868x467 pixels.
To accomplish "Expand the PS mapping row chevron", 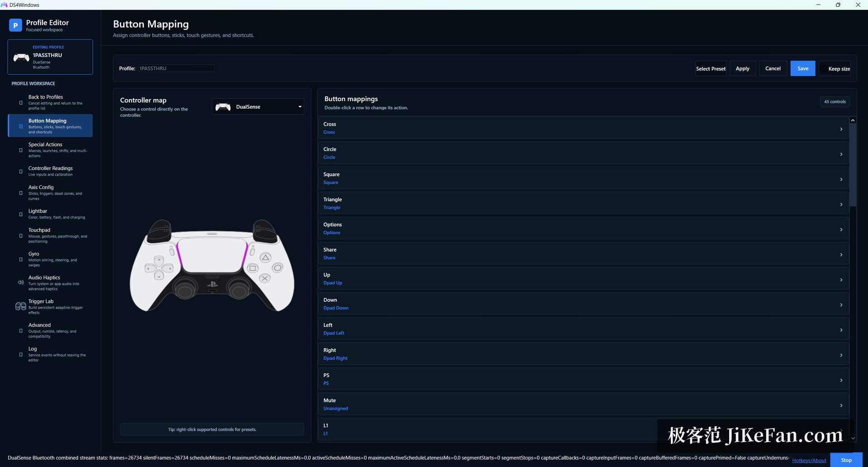I will click(841, 380).
